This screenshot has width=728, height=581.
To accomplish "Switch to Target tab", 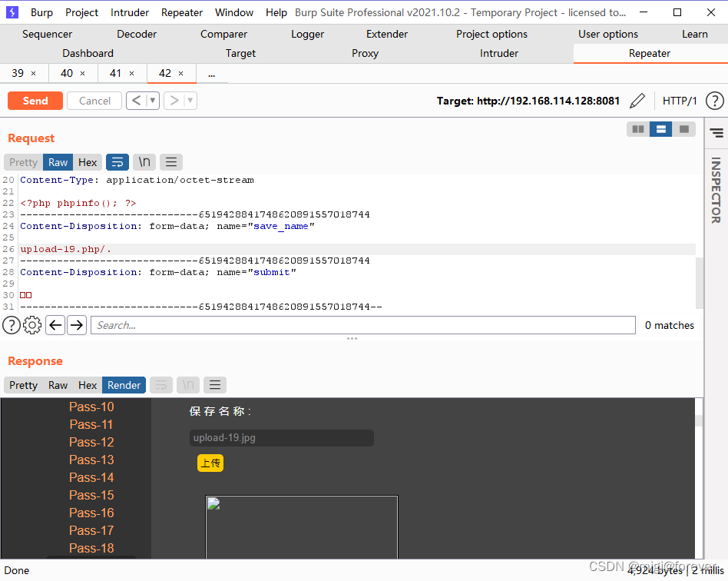I will tap(240, 54).
